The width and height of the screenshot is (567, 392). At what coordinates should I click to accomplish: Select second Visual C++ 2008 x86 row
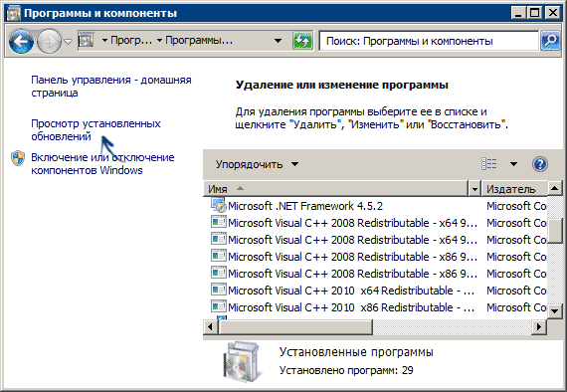pos(376,274)
